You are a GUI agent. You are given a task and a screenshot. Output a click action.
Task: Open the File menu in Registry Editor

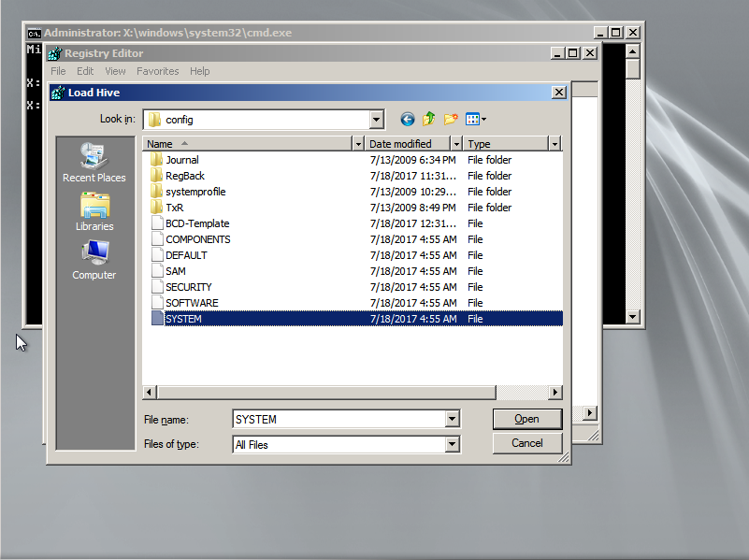coord(58,71)
